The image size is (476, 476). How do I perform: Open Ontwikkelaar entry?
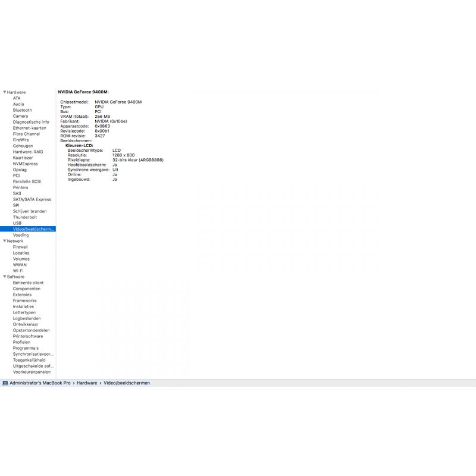coord(26,324)
